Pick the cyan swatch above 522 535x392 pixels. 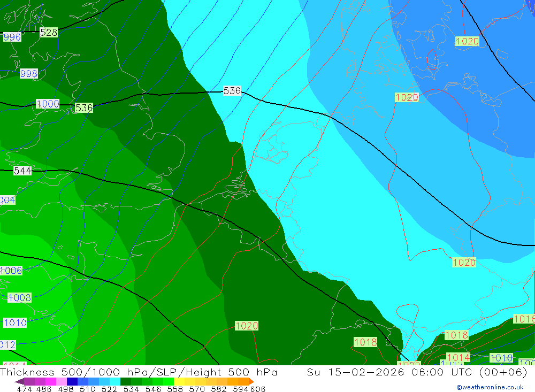(115, 381)
